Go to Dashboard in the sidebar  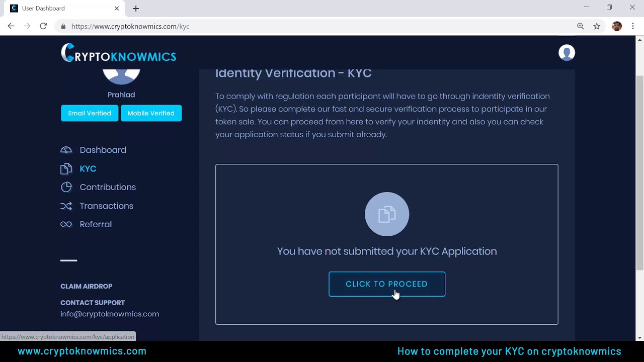pos(103,150)
